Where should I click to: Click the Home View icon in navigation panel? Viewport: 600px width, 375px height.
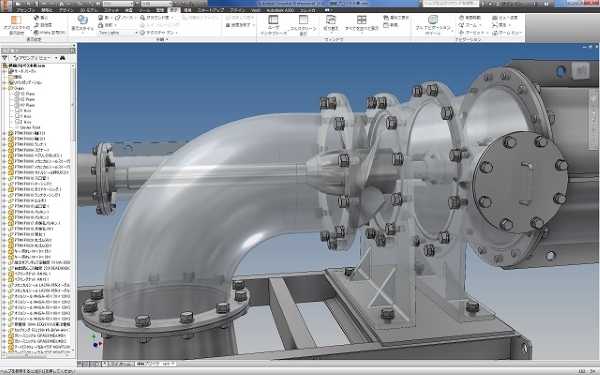507,33
